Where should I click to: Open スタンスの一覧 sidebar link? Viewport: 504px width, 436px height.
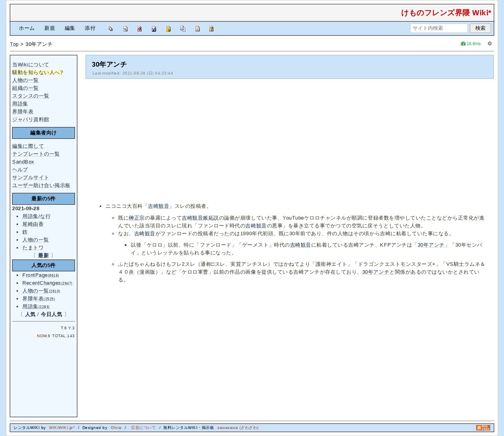click(31, 96)
